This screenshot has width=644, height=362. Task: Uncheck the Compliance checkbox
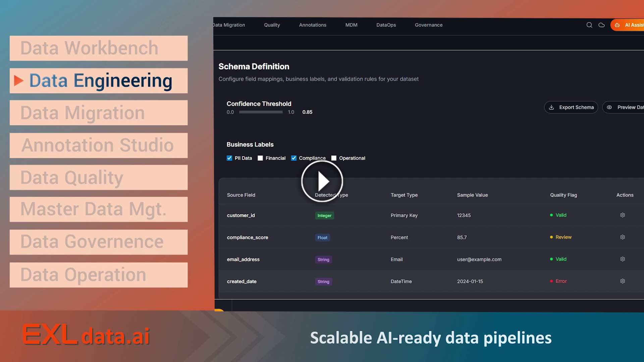[294, 158]
